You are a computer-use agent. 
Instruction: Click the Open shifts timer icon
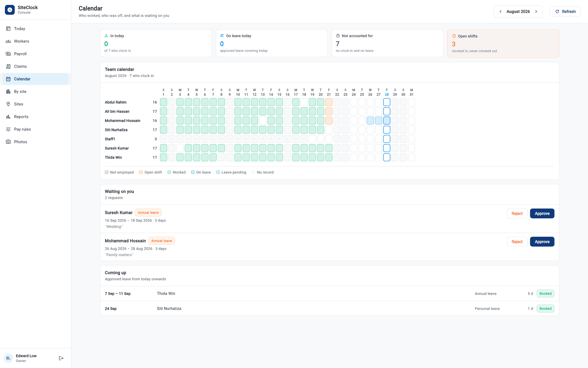click(454, 36)
